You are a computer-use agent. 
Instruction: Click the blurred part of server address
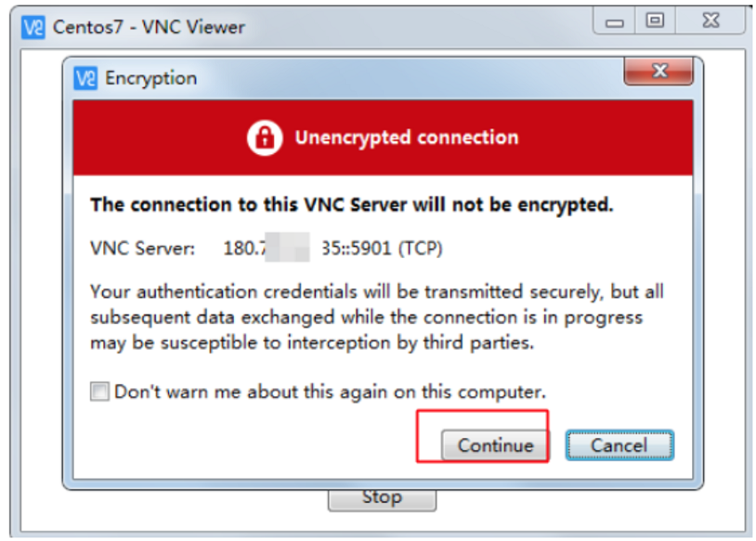pyautogui.click(x=287, y=246)
